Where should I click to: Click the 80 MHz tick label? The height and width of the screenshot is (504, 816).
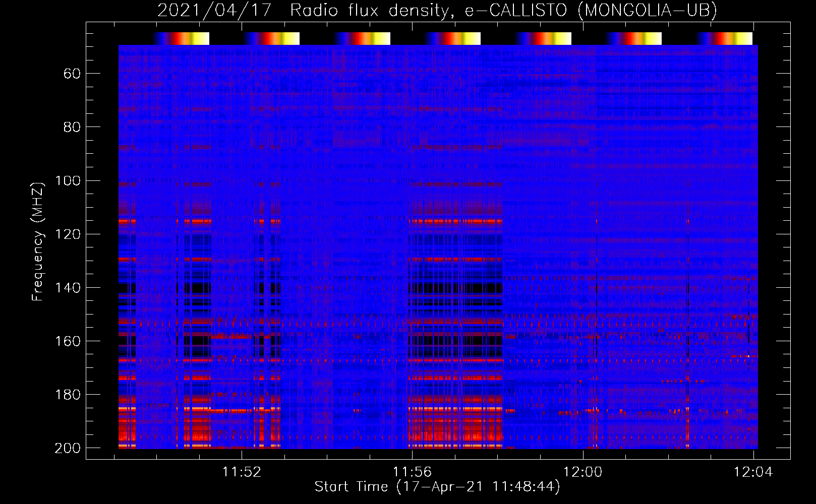72,127
